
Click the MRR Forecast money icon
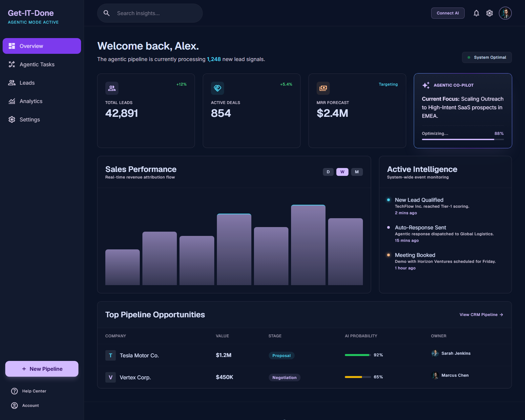coord(323,88)
